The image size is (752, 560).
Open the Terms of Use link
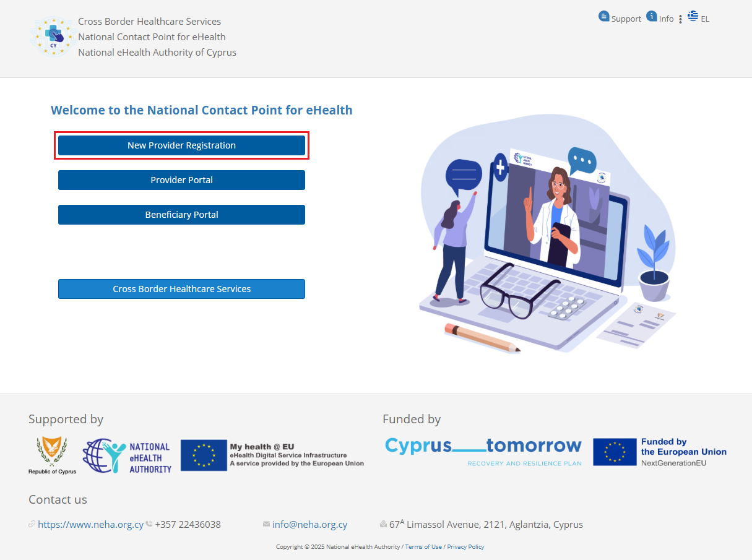coord(423,547)
